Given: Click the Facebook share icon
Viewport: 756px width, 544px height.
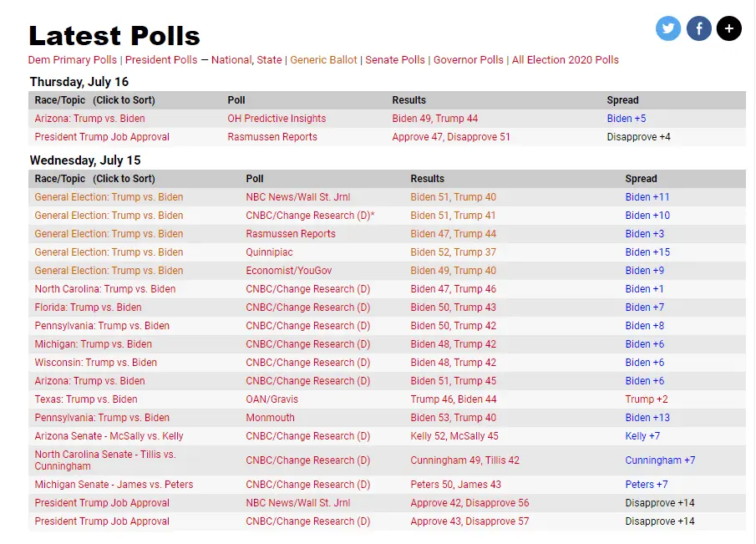Looking at the screenshot, I should tap(698, 28).
